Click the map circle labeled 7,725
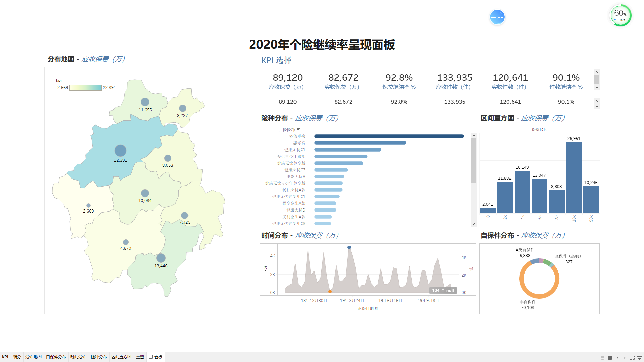This screenshot has width=644, height=362. click(x=184, y=215)
